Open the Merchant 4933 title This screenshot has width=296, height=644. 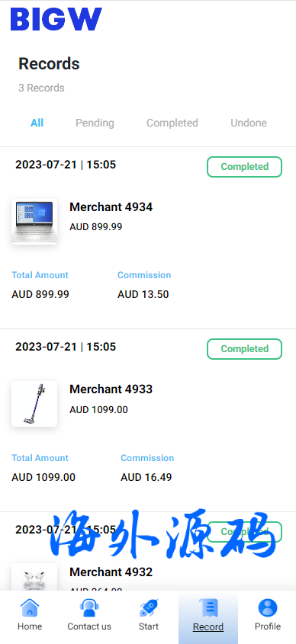[x=111, y=389]
